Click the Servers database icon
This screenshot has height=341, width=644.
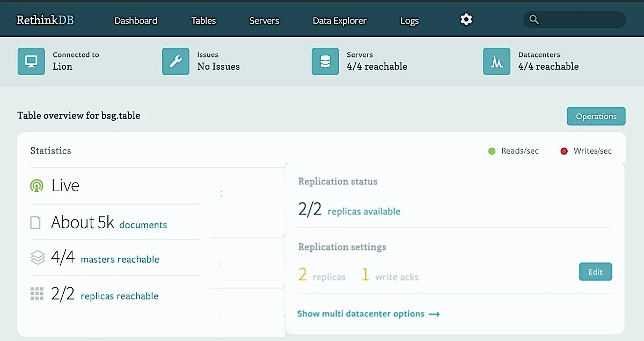[325, 61]
